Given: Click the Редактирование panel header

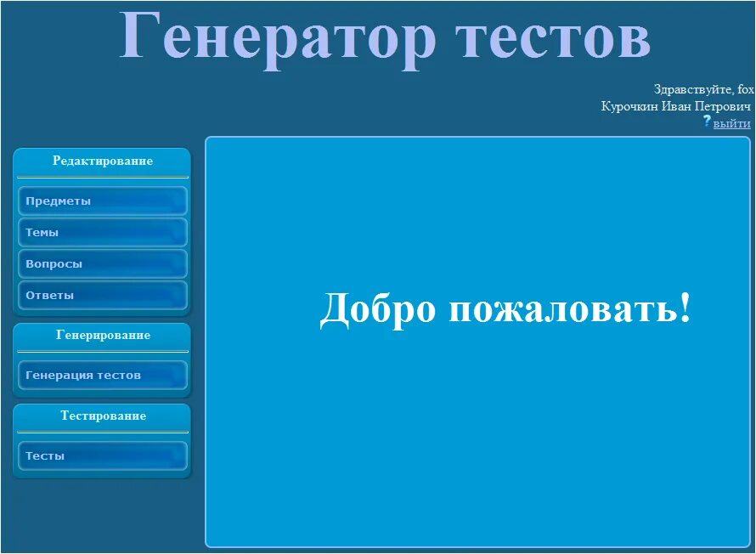Looking at the screenshot, I should [x=103, y=161].
